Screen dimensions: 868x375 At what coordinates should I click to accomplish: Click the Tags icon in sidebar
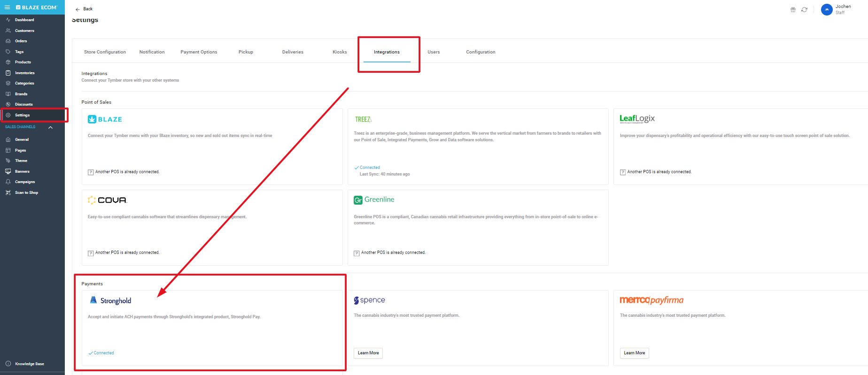point(8,52)
